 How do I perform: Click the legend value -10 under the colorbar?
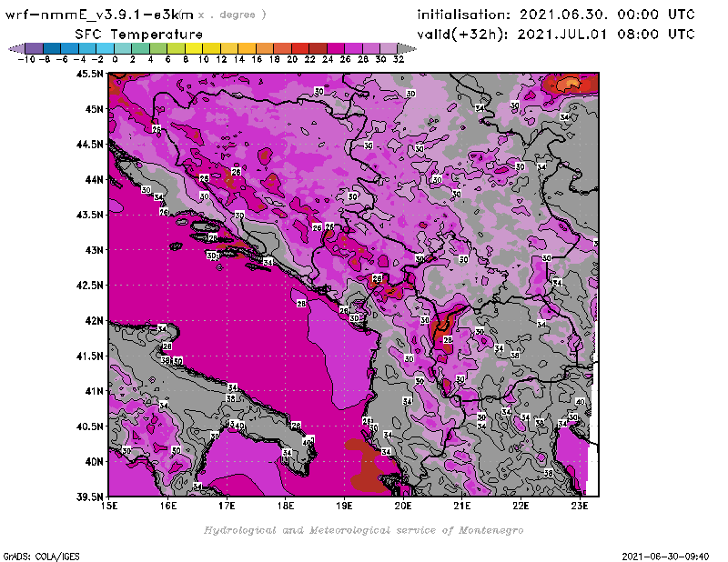(26, 59)
